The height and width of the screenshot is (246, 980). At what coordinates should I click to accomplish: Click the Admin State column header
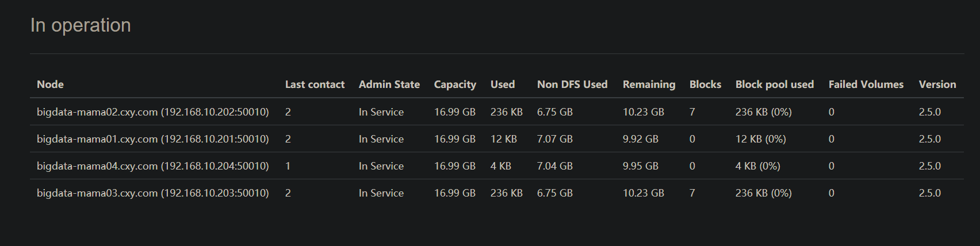389,84
